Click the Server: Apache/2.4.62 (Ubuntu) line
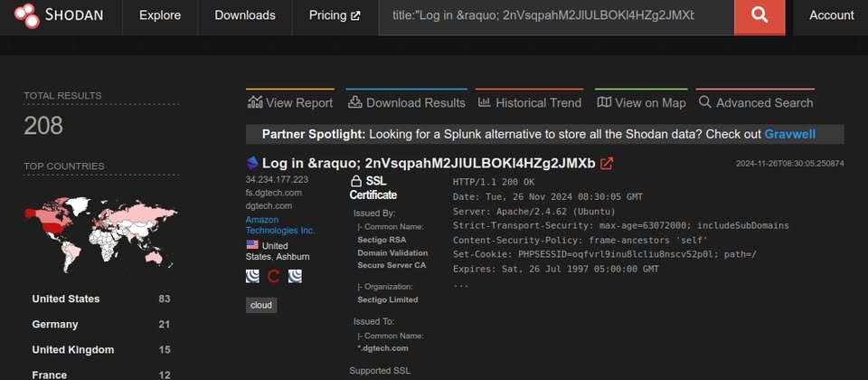The height and width of the screenshot is (380, 868). click(x=533, y=212)
